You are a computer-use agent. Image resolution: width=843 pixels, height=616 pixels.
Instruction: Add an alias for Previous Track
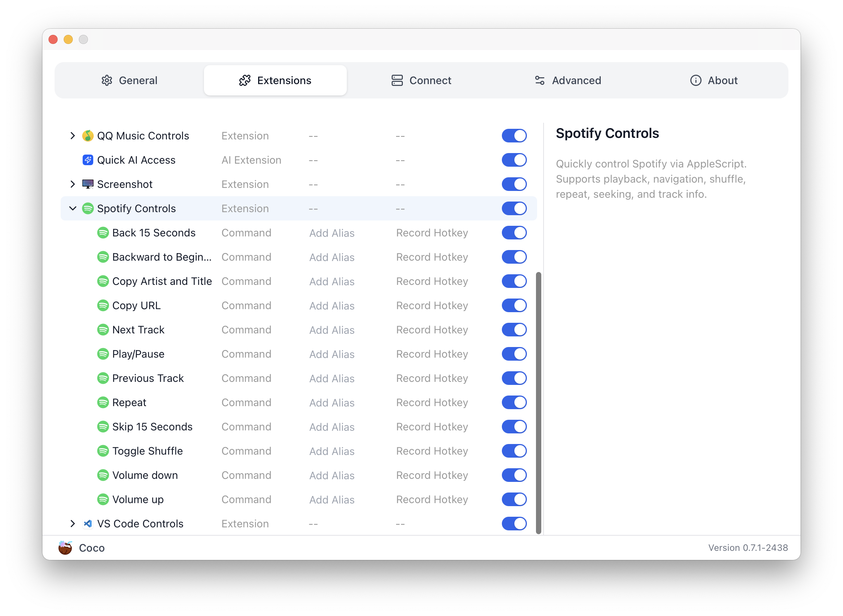[332, 378]
